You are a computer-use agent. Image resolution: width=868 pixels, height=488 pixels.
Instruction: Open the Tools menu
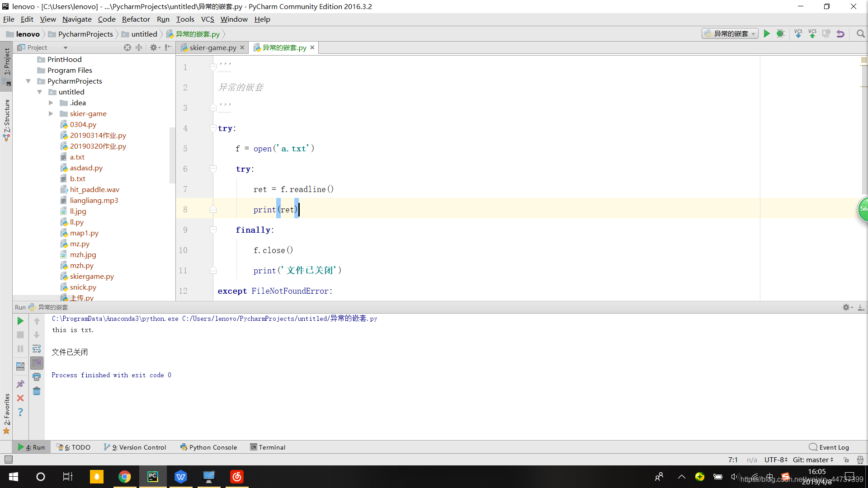(x=185, y=19)
